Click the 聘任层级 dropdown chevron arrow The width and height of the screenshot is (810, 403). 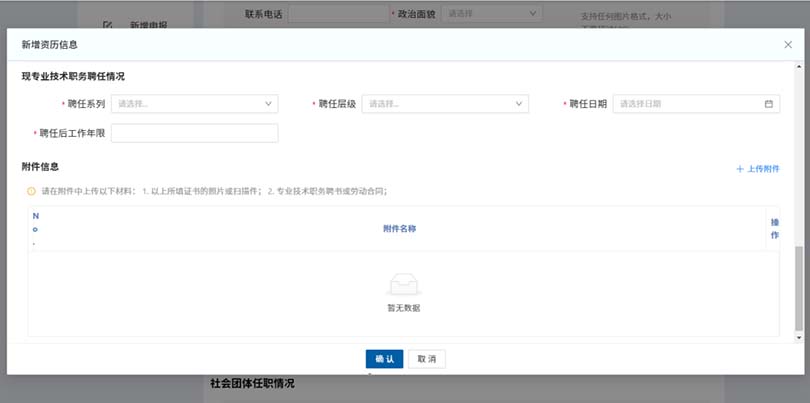point(518,104)
